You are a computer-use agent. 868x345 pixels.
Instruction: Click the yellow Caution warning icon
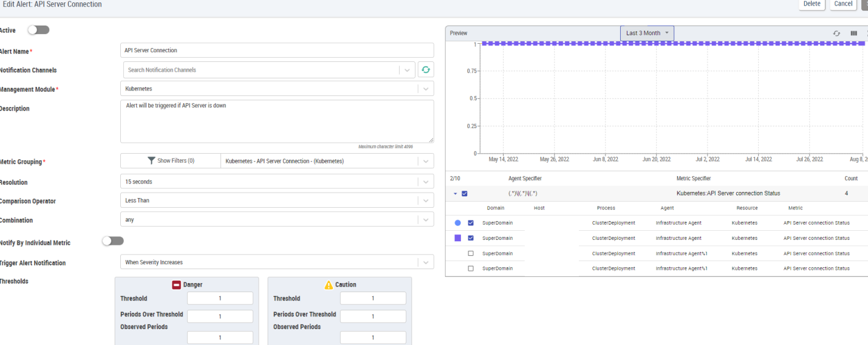(x=329, y=284)
